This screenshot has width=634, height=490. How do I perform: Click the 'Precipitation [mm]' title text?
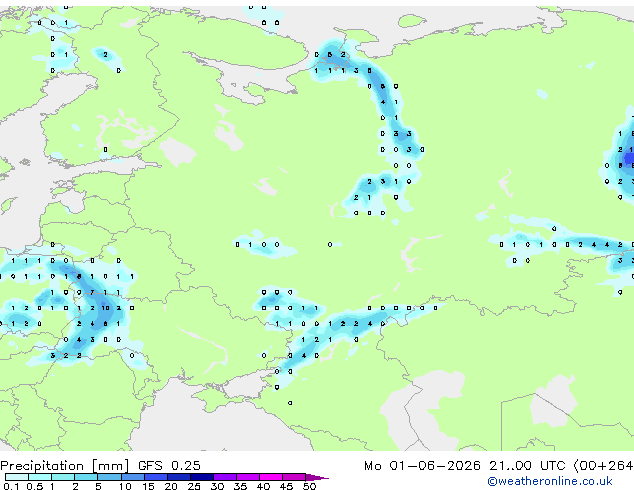65,466
